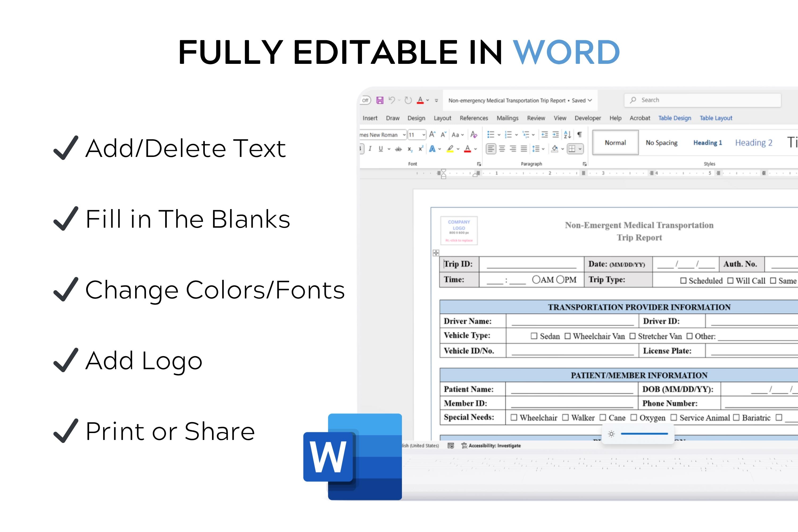Click the table move handle beside Trip ID
The width and height of the screenshot is (798, 532).
tap(436, 253)
